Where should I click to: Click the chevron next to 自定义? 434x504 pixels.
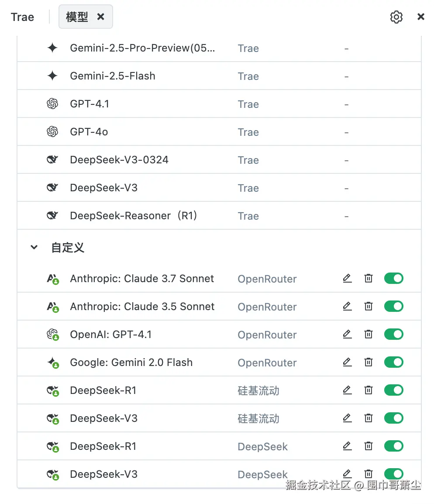click(34, 247)
